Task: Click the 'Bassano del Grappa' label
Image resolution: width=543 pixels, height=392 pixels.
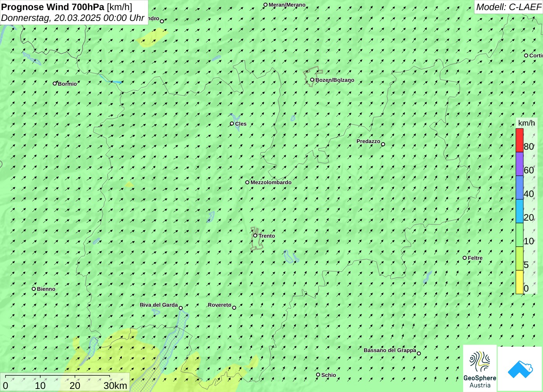Action: pyautogui.click(x=390, y=350)
